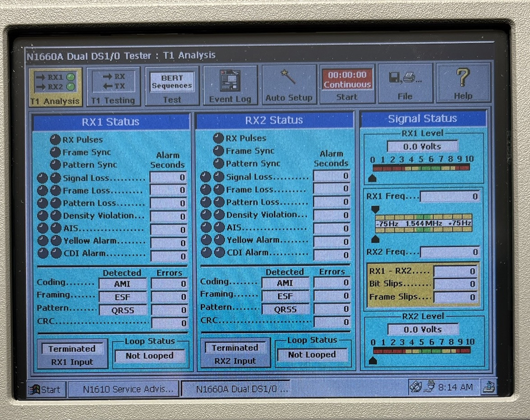Screen dimensions: 530x420
Task: Click RX2 RX Pulses indicator LED
Action: (218, 138)
